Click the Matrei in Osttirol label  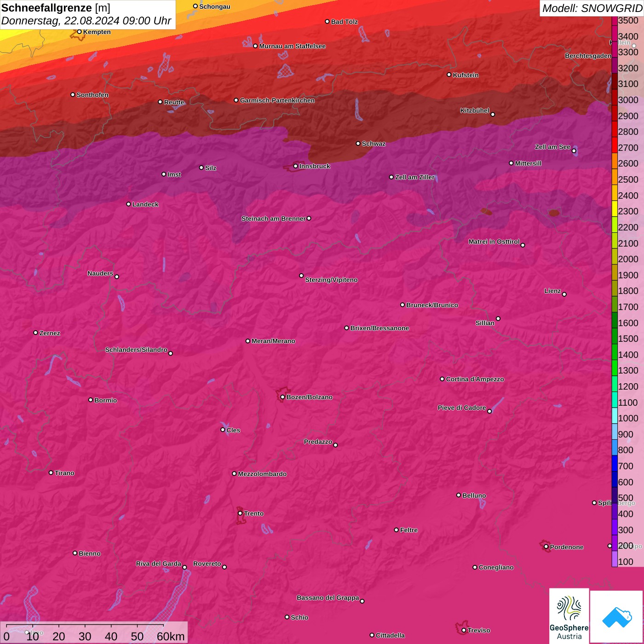tap(494, 241)
